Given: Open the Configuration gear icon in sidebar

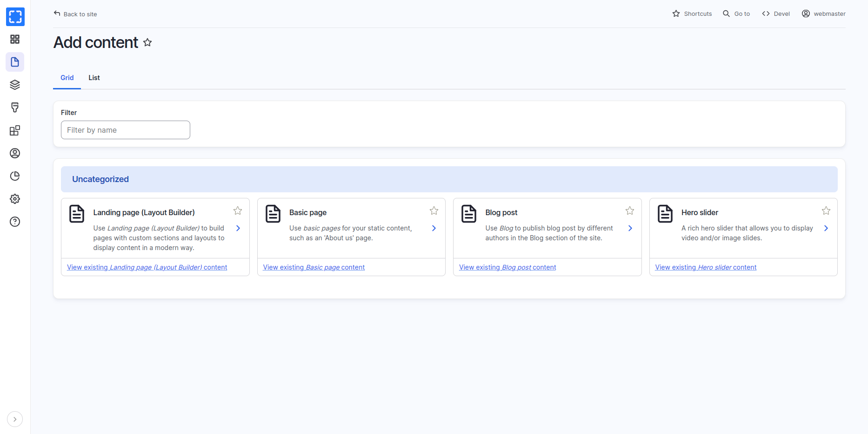Looking at the screenshot, I should pos(15,199).
